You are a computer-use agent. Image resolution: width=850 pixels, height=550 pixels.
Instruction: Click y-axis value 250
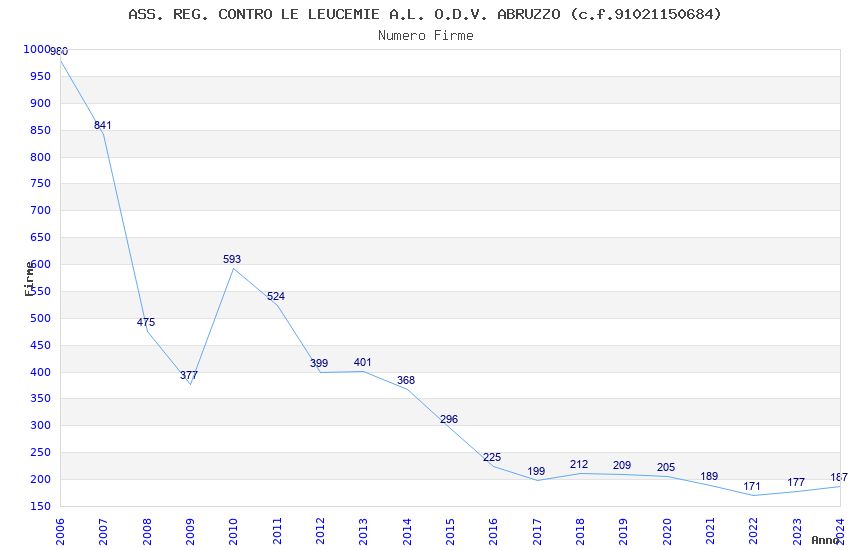[41, 452]
